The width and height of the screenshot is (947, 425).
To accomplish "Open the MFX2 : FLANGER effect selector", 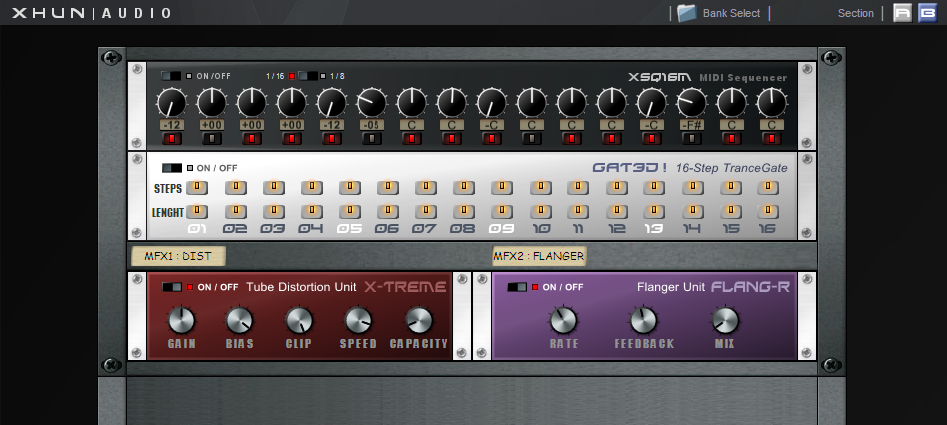I will pyautogui.click(x=539, y=256).
